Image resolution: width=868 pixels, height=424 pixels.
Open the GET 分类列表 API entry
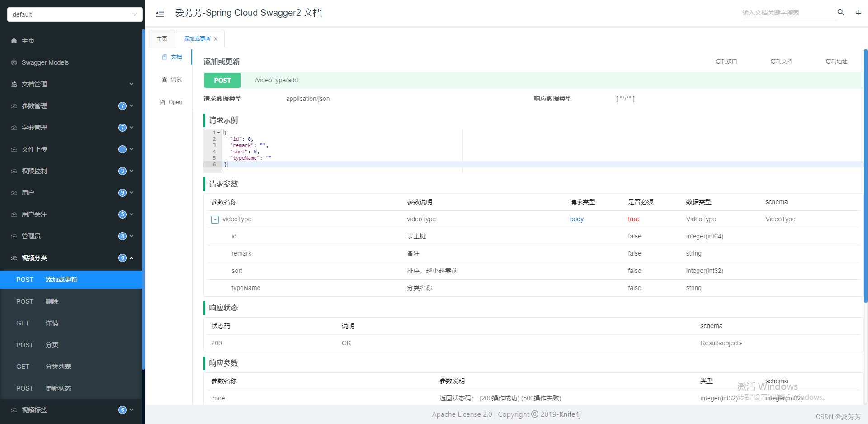coord(71,367)
